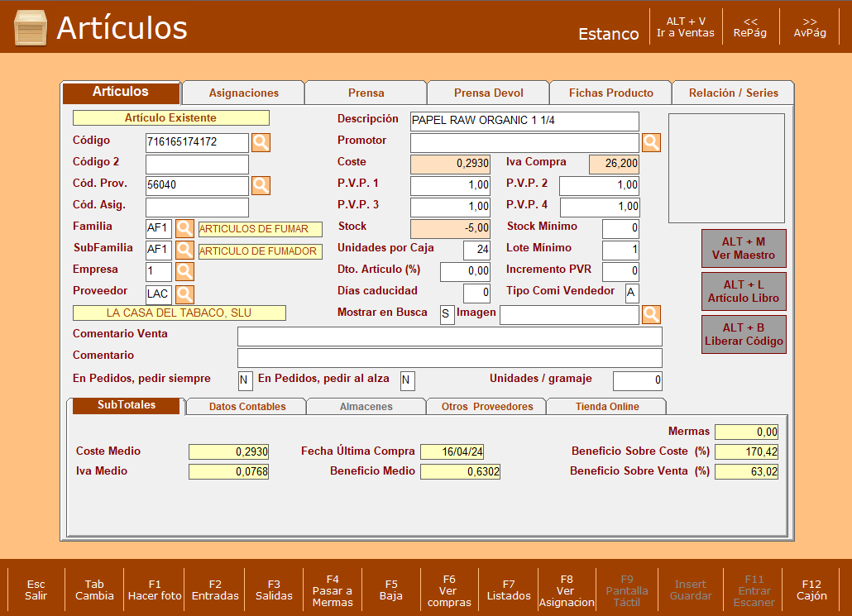Open the Proveedor search icon
The width and height of the screenshot is (852, 616).
(x=184, y=294)
